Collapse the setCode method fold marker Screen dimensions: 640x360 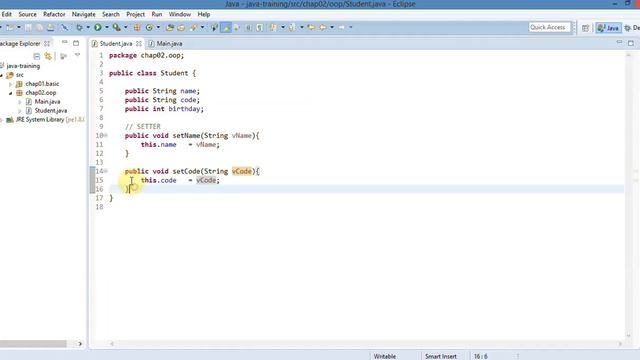click(x=106, y=171)
